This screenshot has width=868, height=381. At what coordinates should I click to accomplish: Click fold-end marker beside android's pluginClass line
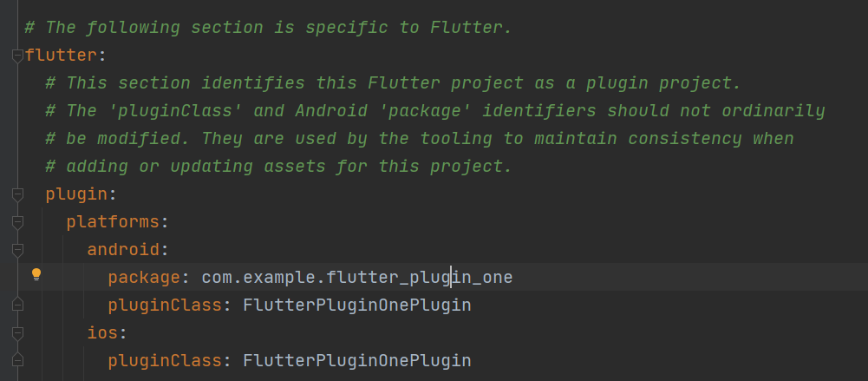tap(17, 305)
